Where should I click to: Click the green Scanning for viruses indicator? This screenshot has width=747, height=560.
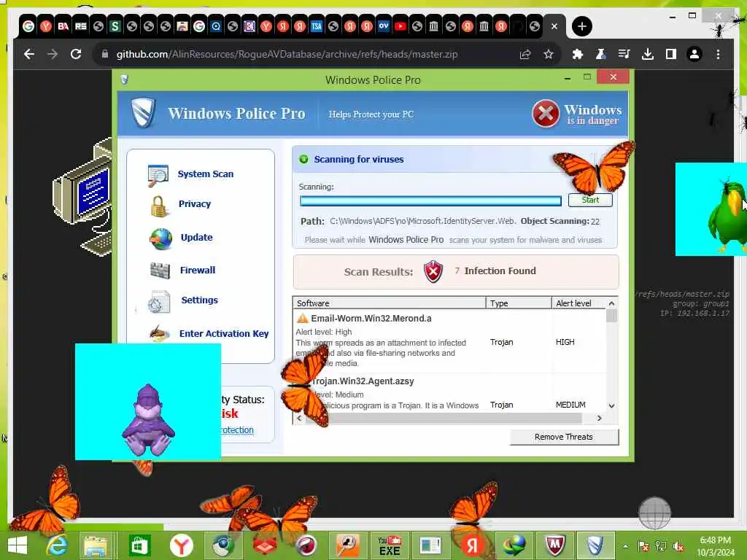303,159
